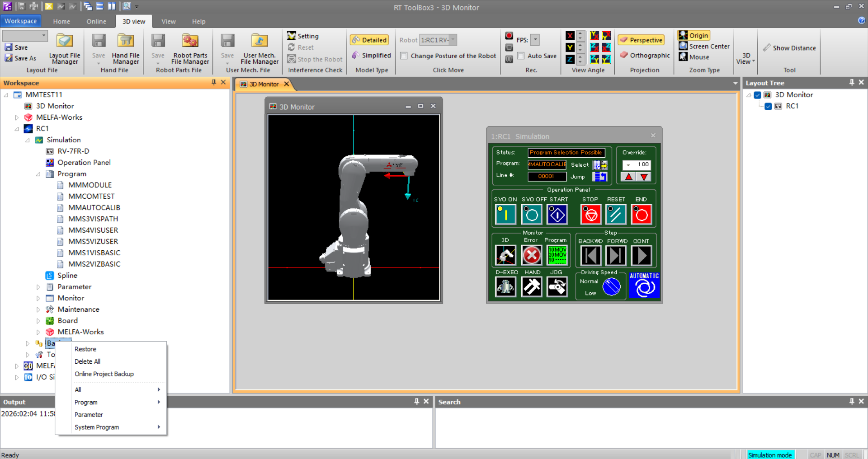The image size is (868, 459).
Task: Open the 3D View dropdown
Action: pyautogui.click(x=745, y=58)
